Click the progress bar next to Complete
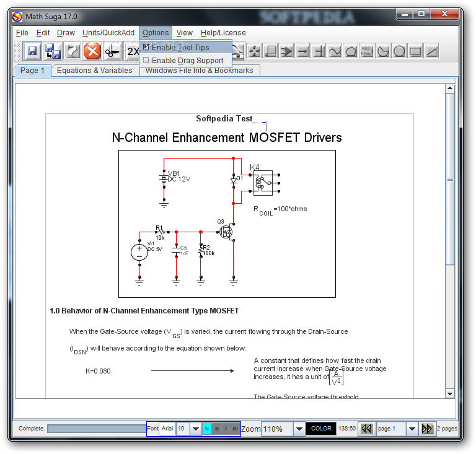Screen dimensions: 476x454 coord(97,429)
